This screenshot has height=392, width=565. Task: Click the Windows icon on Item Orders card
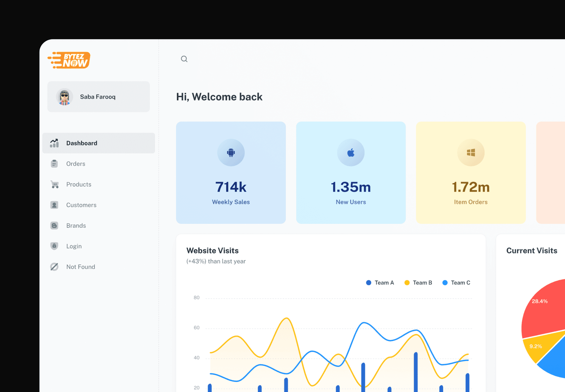click(x=471, y=152)
